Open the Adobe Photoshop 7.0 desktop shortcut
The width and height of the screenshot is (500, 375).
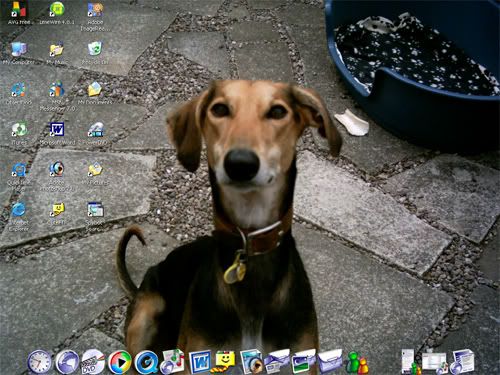tap(57, 176)
